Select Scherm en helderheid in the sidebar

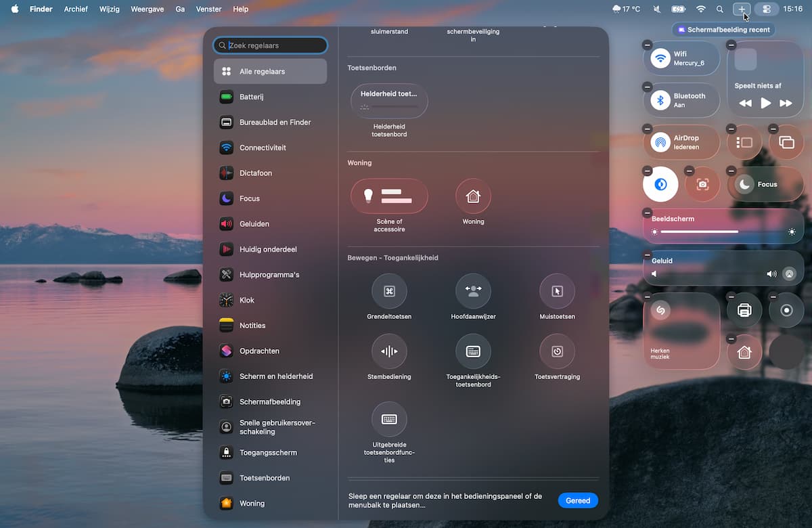(x=276, y=376)
